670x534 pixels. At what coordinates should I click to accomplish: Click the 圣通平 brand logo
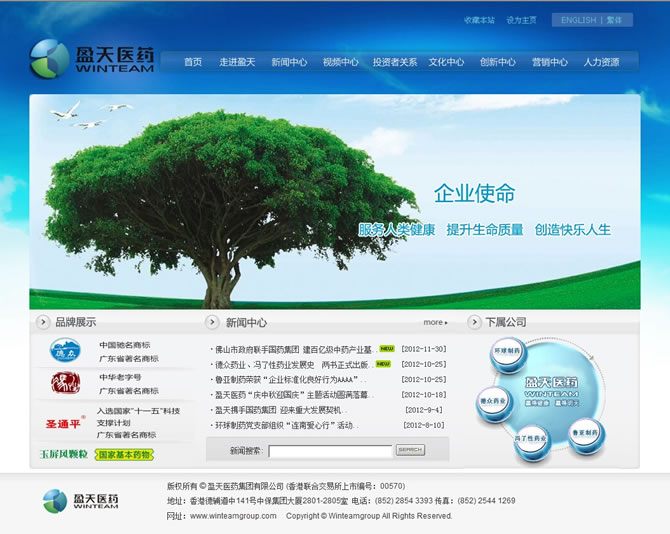pos(64,423)
